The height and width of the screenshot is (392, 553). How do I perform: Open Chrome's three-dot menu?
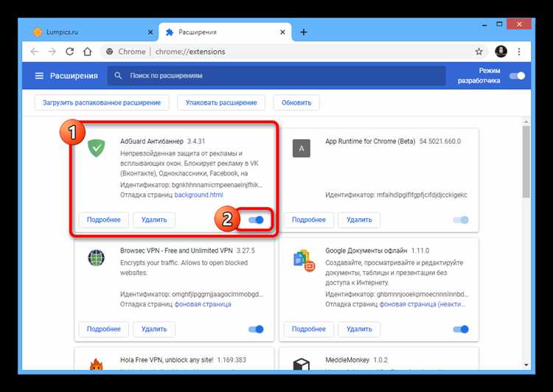pyautogui.click(x=519, y=52)
